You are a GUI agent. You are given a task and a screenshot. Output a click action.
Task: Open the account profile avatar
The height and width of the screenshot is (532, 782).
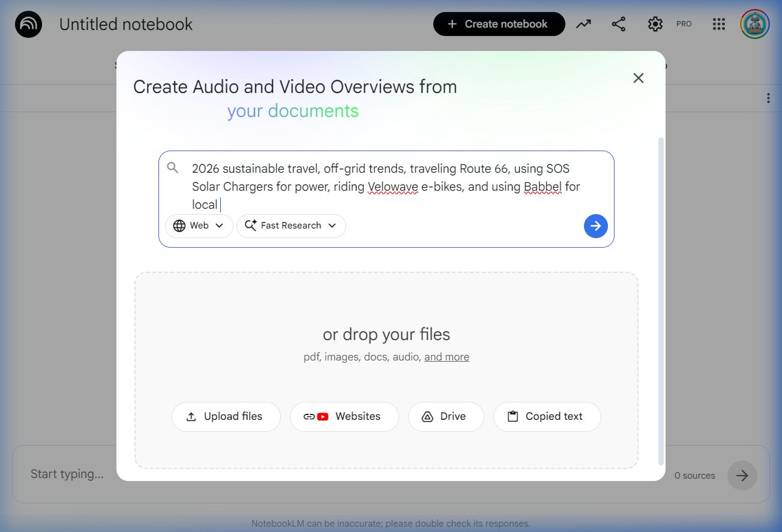pos(754,24)
